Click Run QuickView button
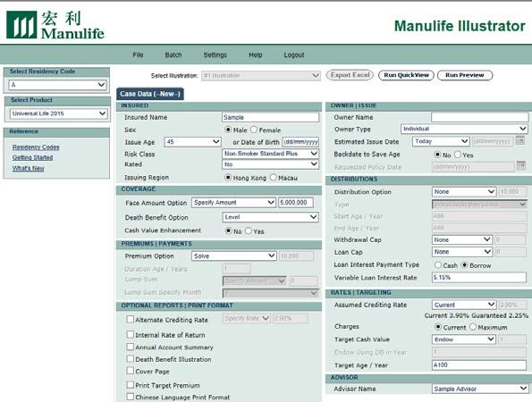The image size is (532, 402). [x=406, y=75]
